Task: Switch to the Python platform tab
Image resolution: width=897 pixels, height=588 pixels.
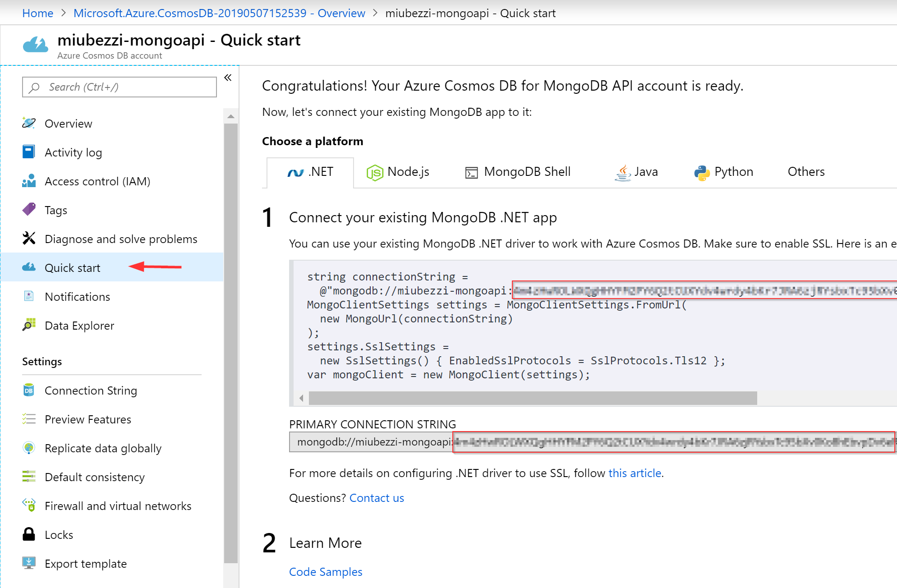Action: (x=723, y=172)
